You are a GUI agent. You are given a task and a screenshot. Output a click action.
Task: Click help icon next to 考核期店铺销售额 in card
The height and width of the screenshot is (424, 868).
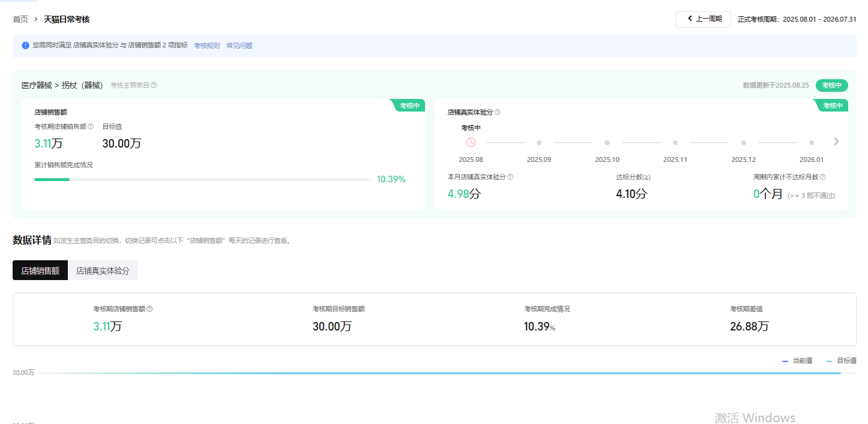[91, 127]
